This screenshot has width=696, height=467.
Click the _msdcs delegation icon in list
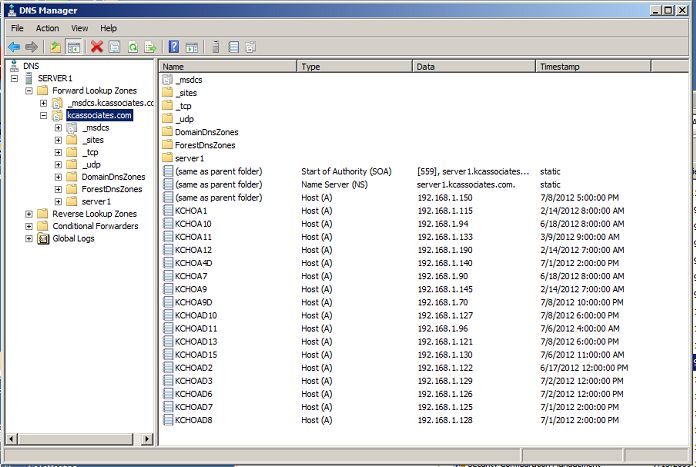pos(167,80)
